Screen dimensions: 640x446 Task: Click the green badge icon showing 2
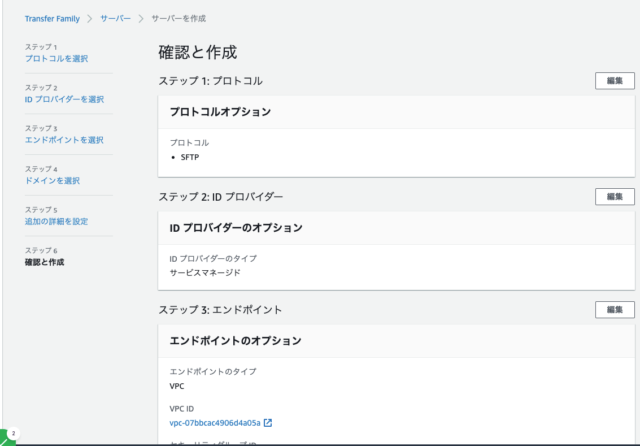pyautogui.click(x=8, y=437)
